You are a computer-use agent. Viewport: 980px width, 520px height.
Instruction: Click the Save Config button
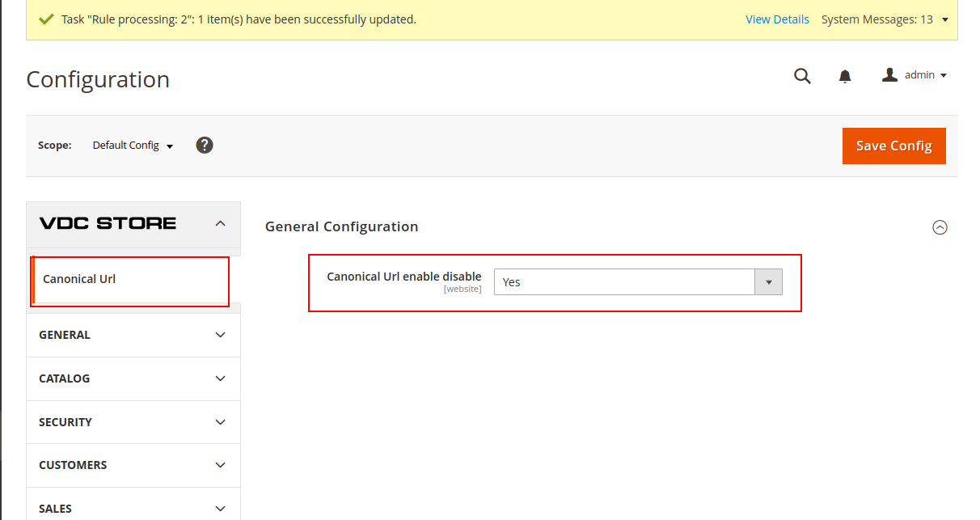(893, 146)
